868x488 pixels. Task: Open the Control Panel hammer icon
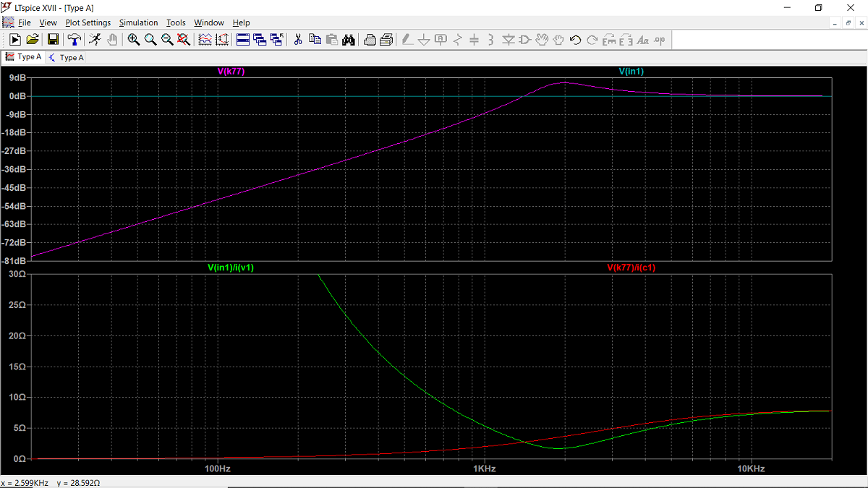(73, 40)
